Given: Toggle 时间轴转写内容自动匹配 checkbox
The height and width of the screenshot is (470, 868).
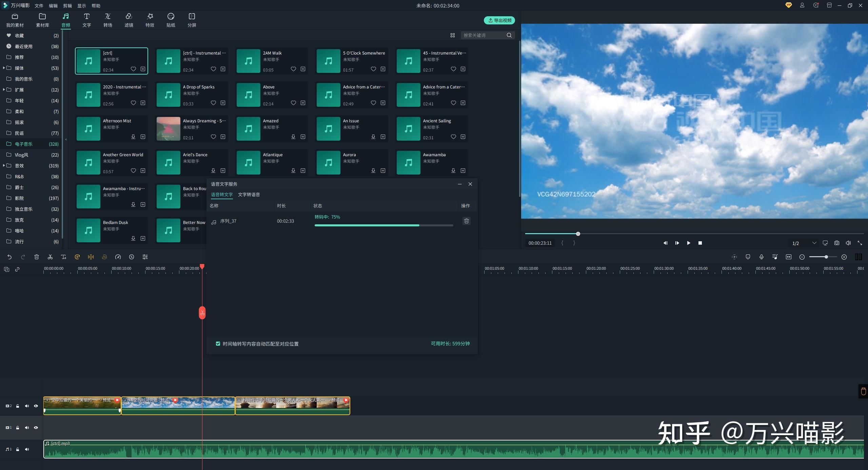Looking at the screenshot, I should pos(218,344).
